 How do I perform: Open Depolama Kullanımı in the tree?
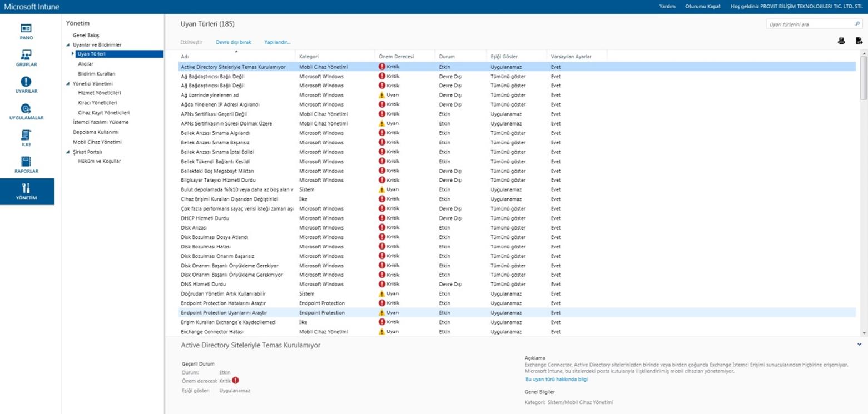tap(96, 132)
